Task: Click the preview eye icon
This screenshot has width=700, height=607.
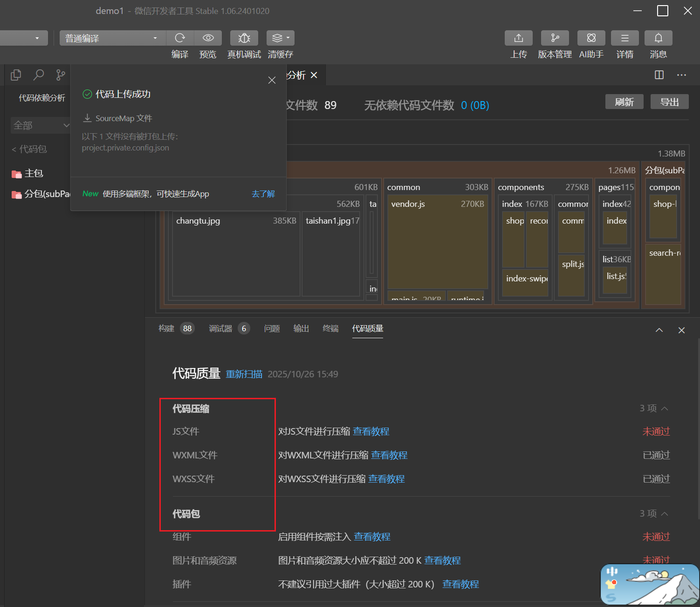Action: tap(208, 38)
